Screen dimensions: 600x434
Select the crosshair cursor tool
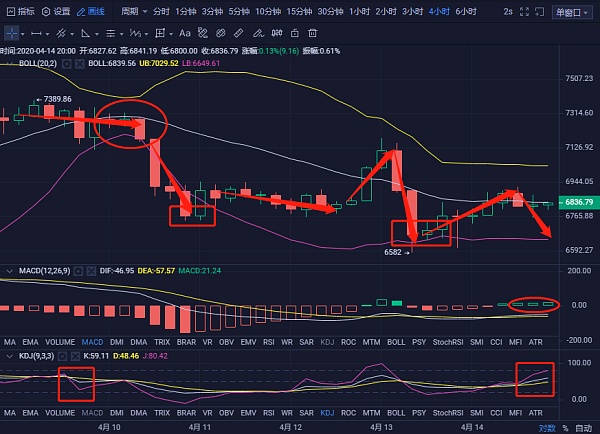11,33
